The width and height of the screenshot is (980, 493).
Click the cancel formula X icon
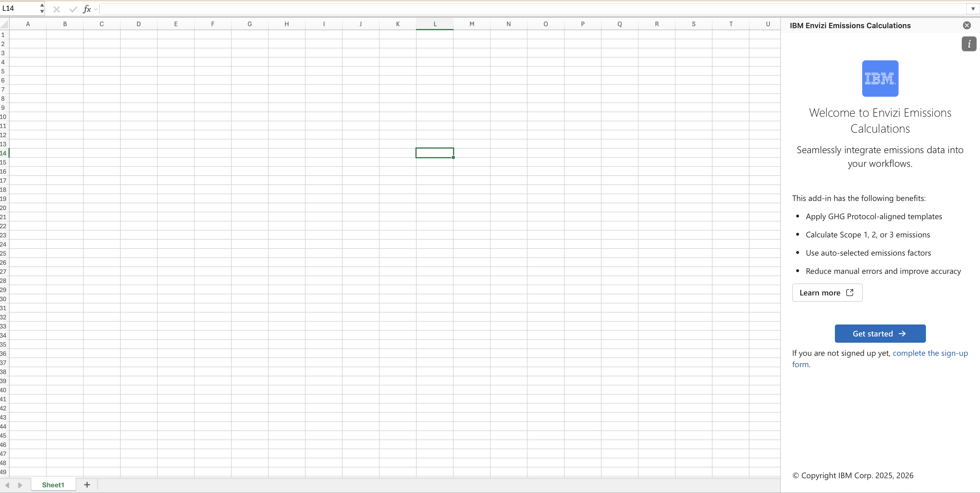click(57, 9)
